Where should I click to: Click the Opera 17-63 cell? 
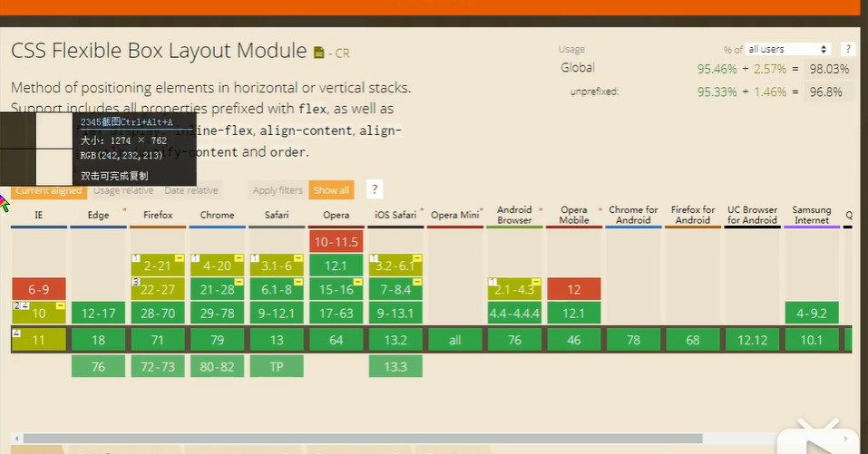pyautogui.click(x=336, y=313)
